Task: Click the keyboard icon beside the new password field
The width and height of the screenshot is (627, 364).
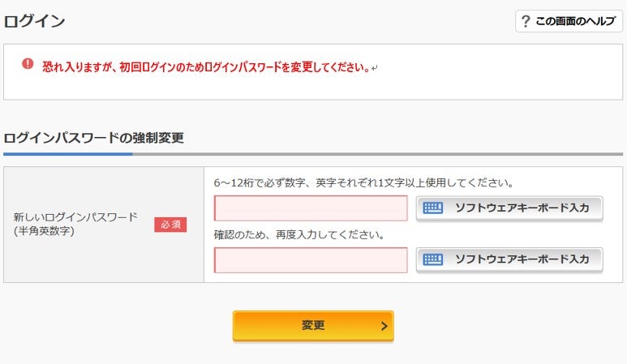Action: point(433,208)
